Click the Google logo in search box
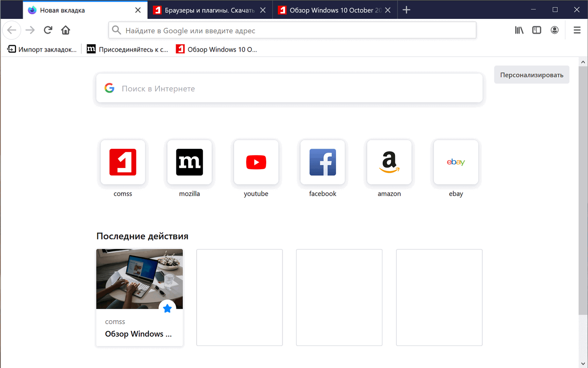 click(109, 88)
